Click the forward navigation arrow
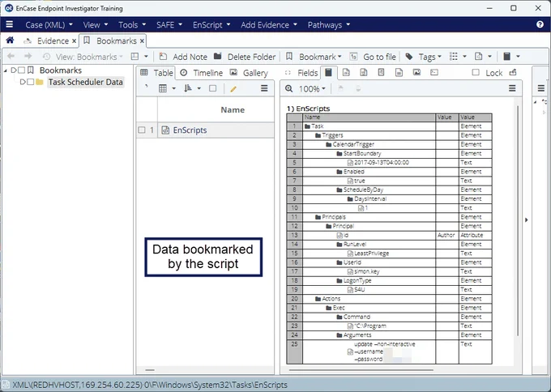 click(x=28, y=56)
